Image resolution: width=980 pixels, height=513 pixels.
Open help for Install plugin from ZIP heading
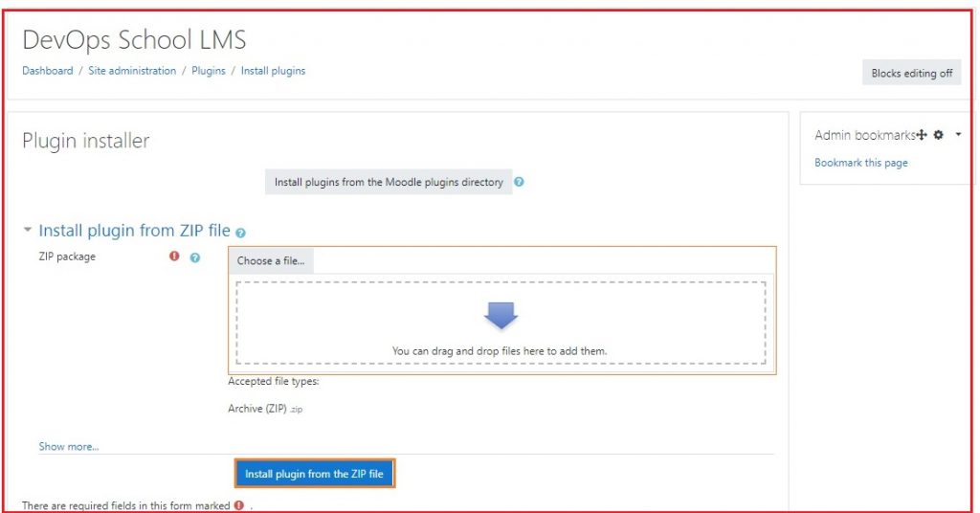pyautogui.click(x=240, y=233)
